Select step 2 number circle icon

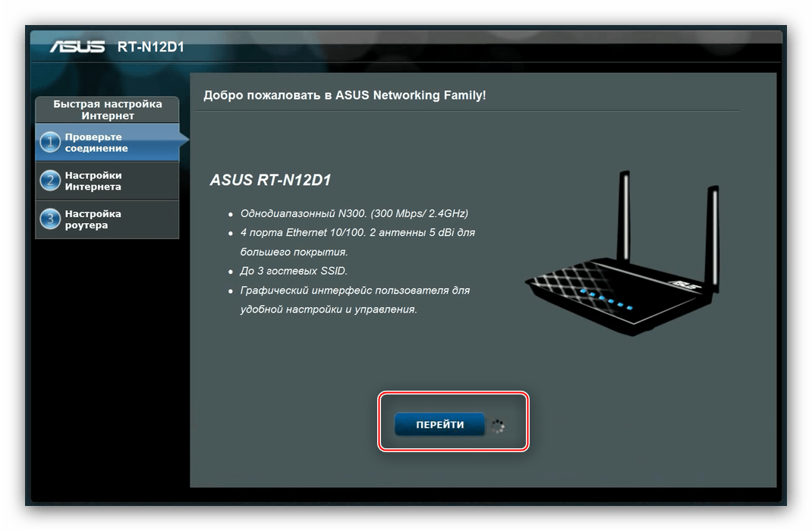(x=50, y=181)
